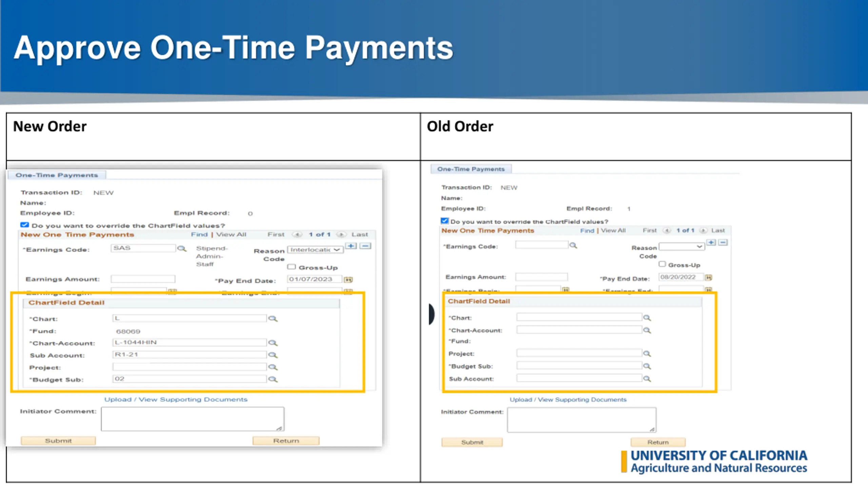Open Earnings Code lookup in Old Order panel
This screenshot has height=488, width=868.
(x=573, y=245)
